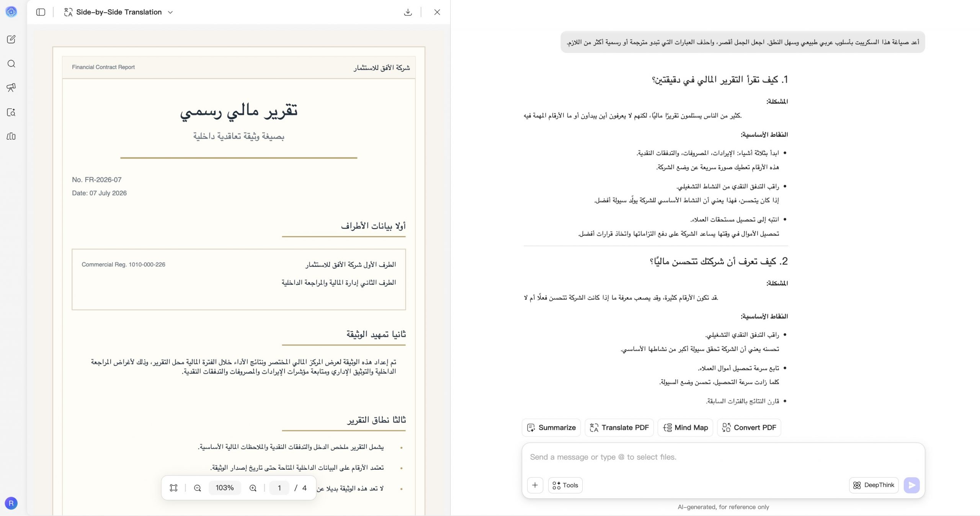Viewport: 980px width, 516px height.
Task: Click the Commercial Reg. 1010-000-226 text
Action: coord(123,265)
